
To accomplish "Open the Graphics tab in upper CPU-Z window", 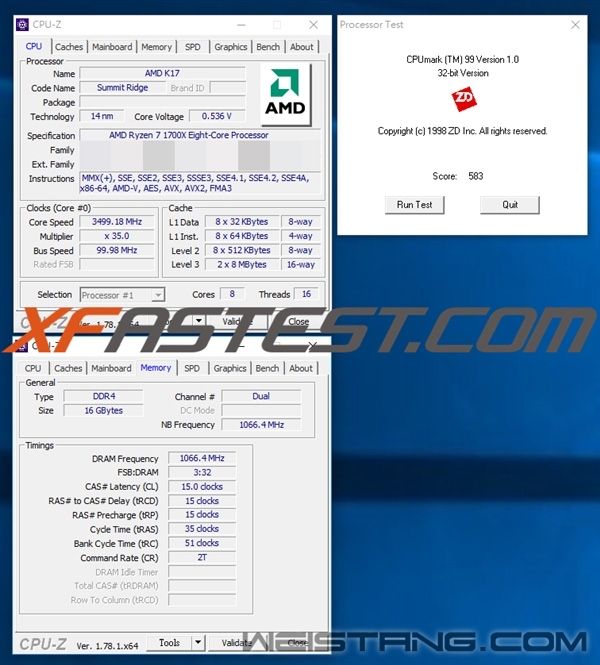I will pos(230,47).
